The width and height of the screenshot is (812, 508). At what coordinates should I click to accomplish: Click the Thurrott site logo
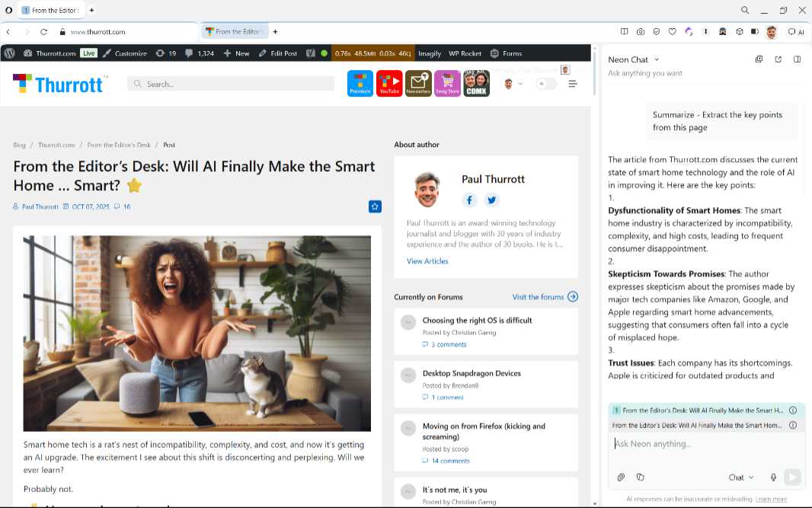60,84
